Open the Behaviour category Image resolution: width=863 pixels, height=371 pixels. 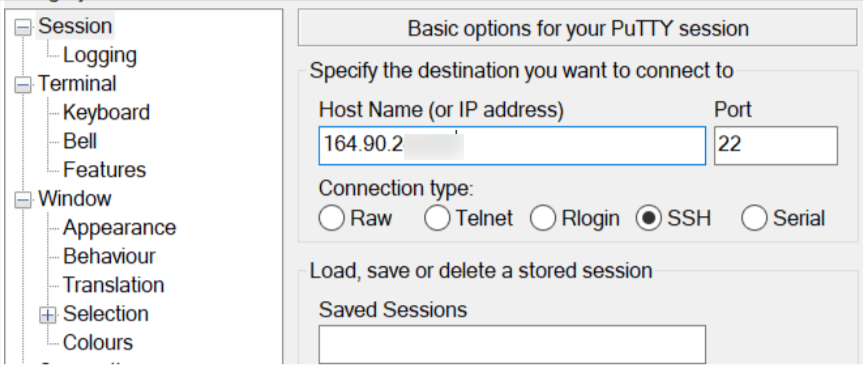[x=109, y=256]
